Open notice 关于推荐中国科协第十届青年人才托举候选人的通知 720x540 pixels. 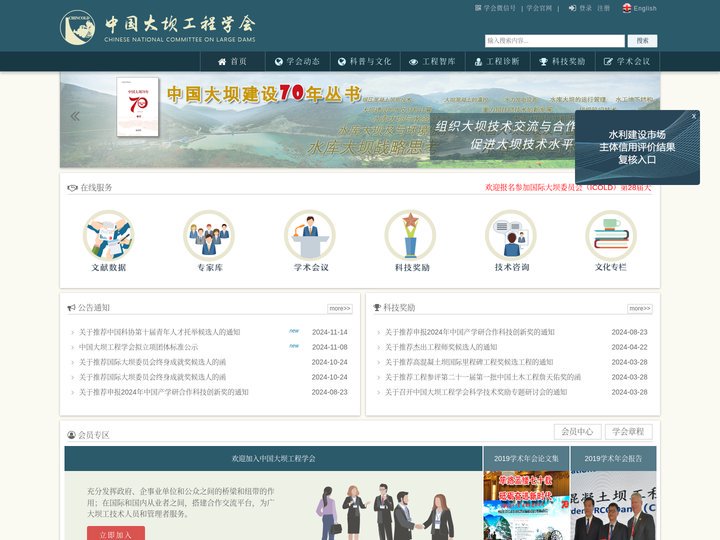click(x=159, y=332)
